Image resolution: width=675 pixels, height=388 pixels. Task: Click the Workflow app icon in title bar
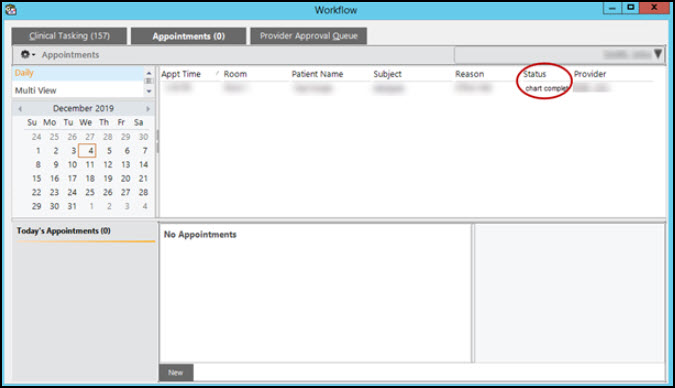pyautogui.click(x=11, y=9)
